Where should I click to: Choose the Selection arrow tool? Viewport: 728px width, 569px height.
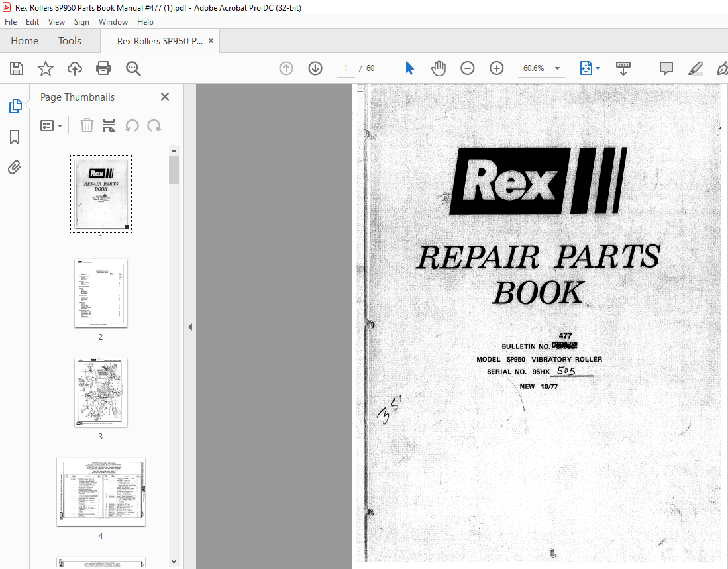409,68
